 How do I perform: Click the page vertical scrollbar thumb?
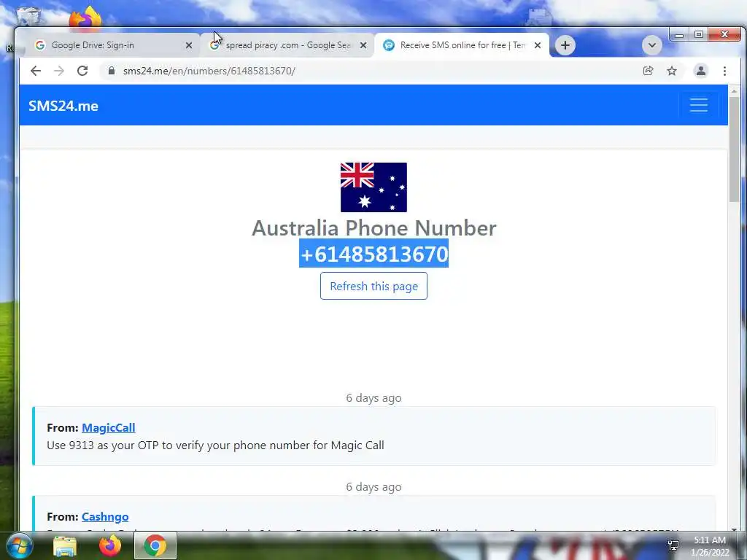click(734, 149)
